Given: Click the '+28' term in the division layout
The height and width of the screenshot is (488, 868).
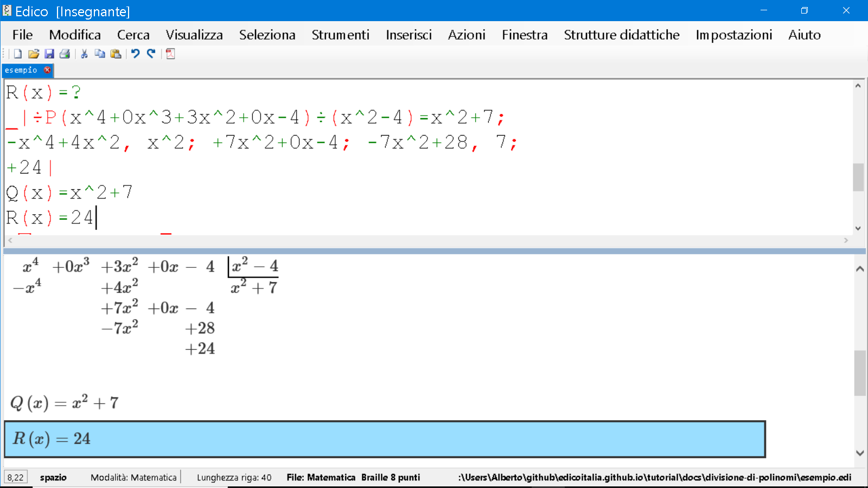Looking at the screenshot, I should click(200, 328).
